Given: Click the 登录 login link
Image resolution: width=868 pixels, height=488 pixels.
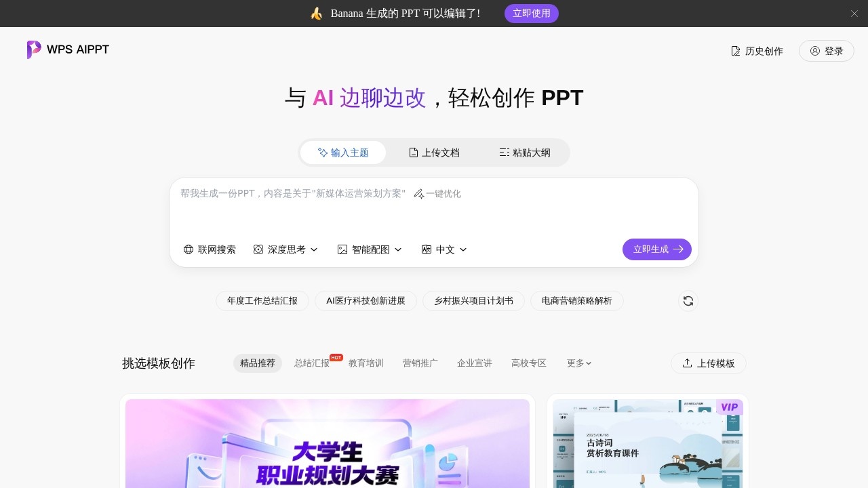Looking at the screenshot, I should (x=827, y=50).
